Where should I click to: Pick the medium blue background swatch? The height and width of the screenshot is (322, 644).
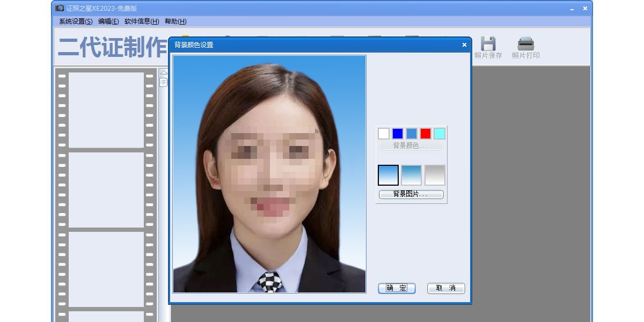coord(412,134)
